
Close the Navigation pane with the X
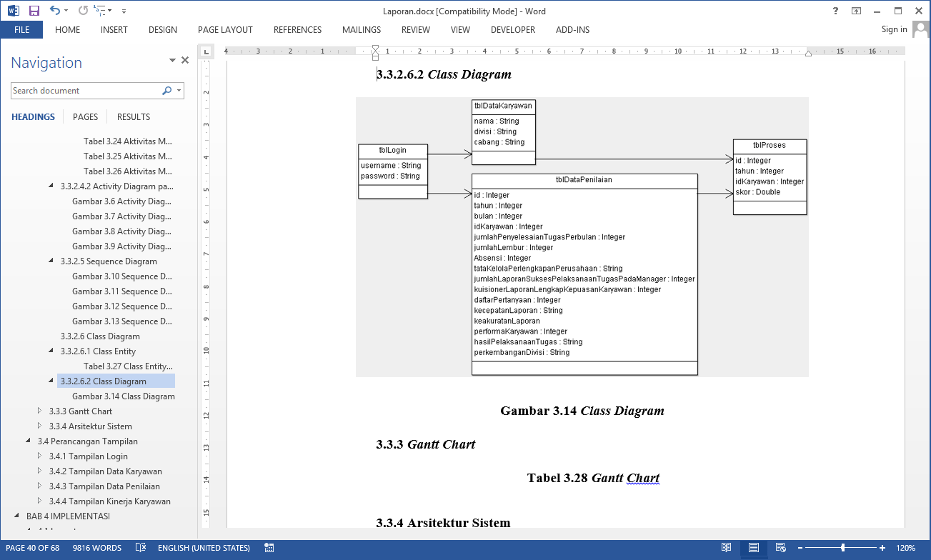(185, 61)
